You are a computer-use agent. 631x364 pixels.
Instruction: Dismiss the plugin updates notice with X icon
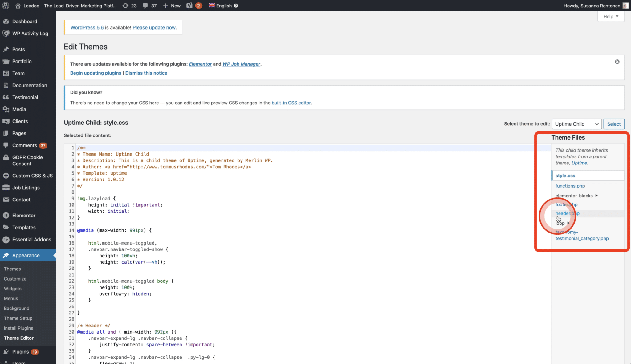(617, 62)
